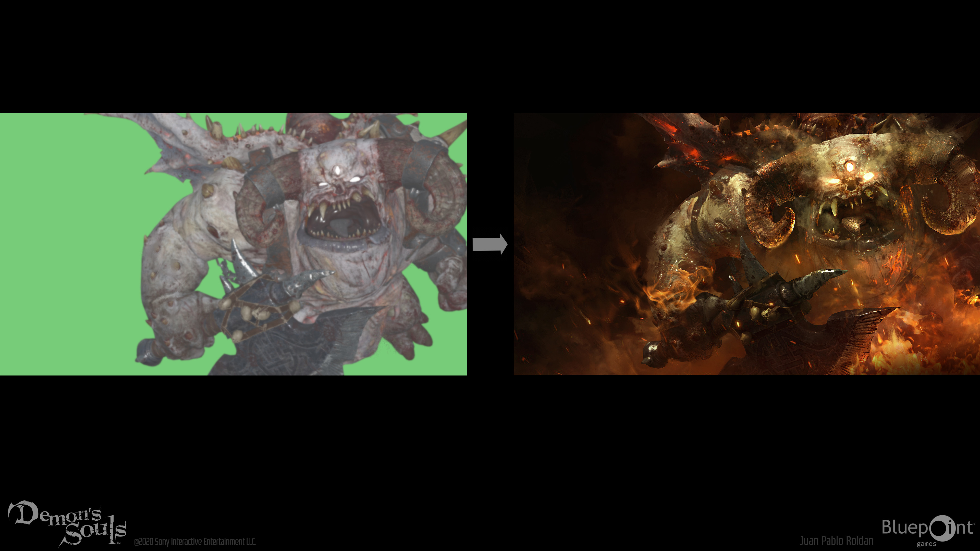
Task: Click the fiery final demon artwork
Action: point(747,244)
